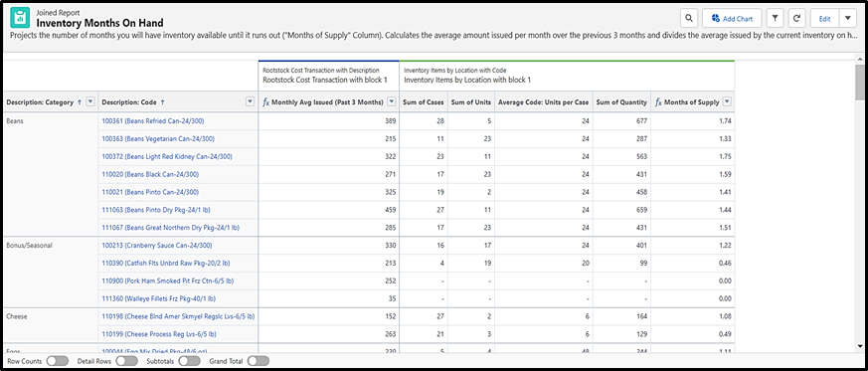Select Months of Supply value 0.46
This screenshot has height=371, width=868.
(x=725, y=263)
